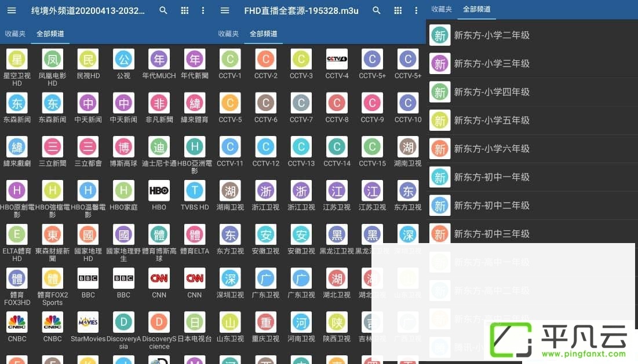The width and height of the screenshot is (638, 364).
Task: Open 凤凰电影HD channel
Action: (x=53, y=67)
